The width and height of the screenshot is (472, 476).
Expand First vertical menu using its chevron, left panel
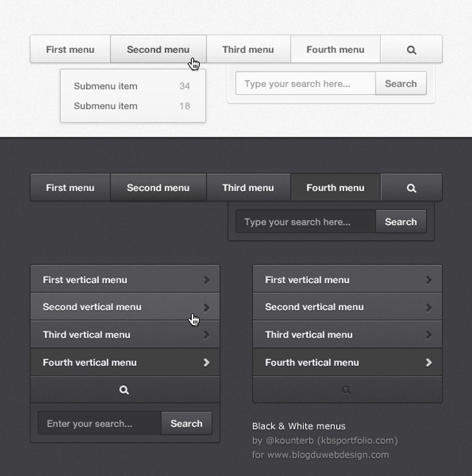207,279
